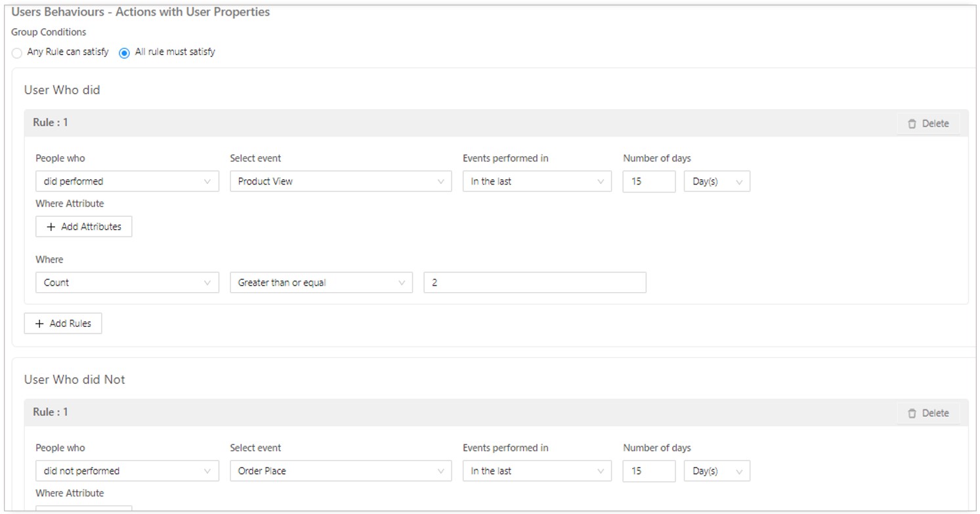Image resolution: width=980 pixels, height=514 pixels.
Task: Expand first rule's 'In the last' dropdown
Action: [536, 181]
